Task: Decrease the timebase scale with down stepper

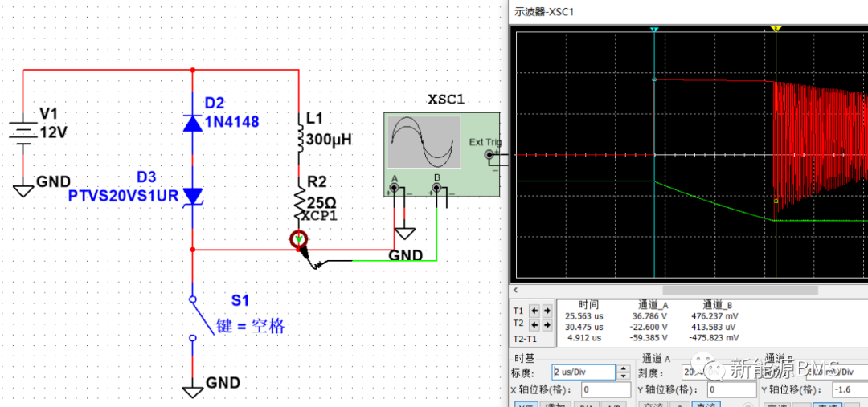Action: click(624, 376)
